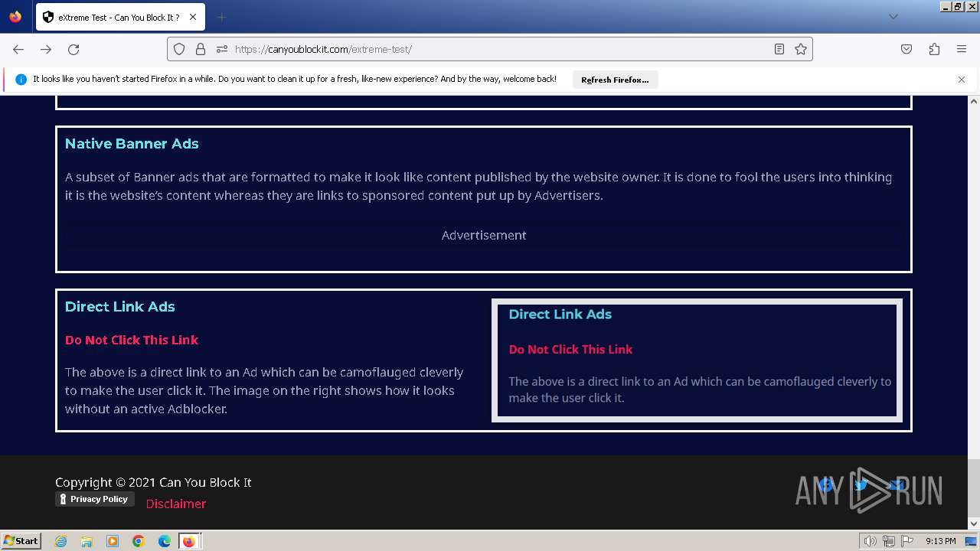
Task: Open the shield tracking protection icon
Action: (179, 49)
